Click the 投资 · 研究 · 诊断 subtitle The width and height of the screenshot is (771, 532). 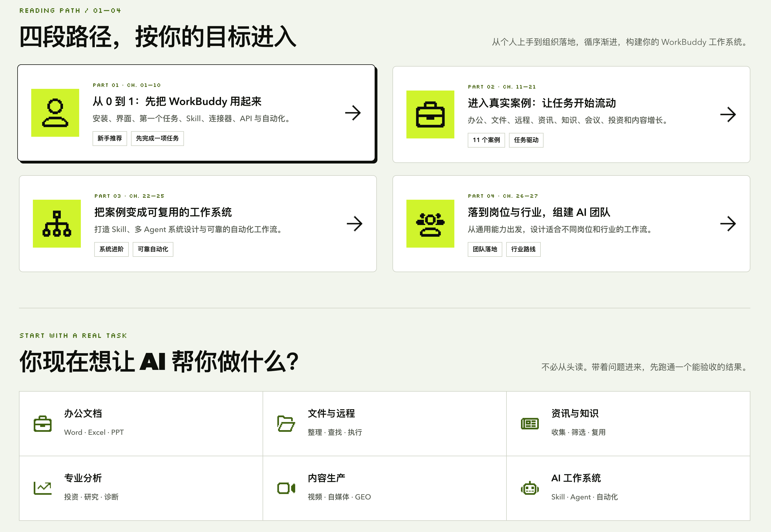[x=91, y=497]
